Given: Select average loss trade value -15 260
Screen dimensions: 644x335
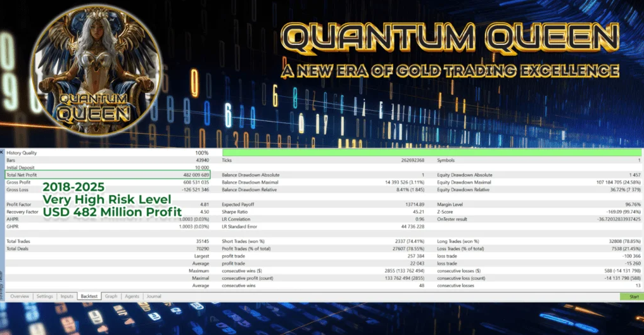Looking at the screenshot, I should coord(633,263).
